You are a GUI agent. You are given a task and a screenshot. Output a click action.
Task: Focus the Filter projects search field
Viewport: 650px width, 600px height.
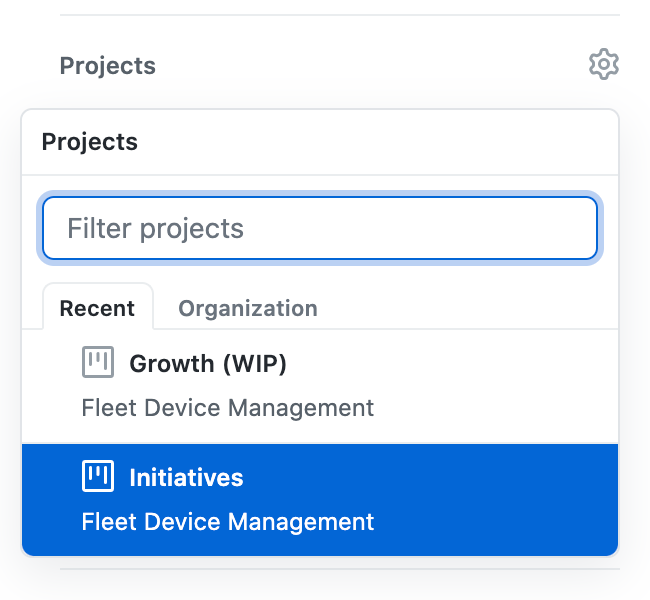click(320, 228)
